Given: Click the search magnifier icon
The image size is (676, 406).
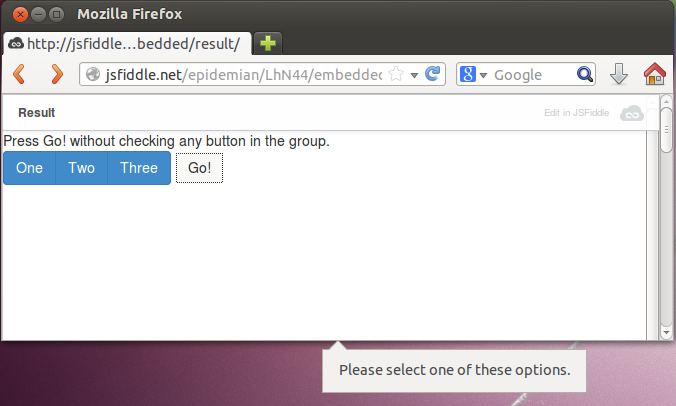Looking at the screenshot, I should point(585,74).
